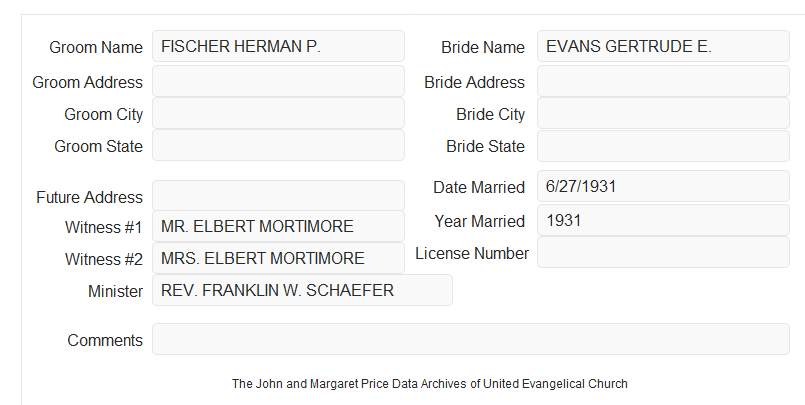Screen dimensions: 805x405
Task: Click the Minister label text
Action: coord(116,291)
